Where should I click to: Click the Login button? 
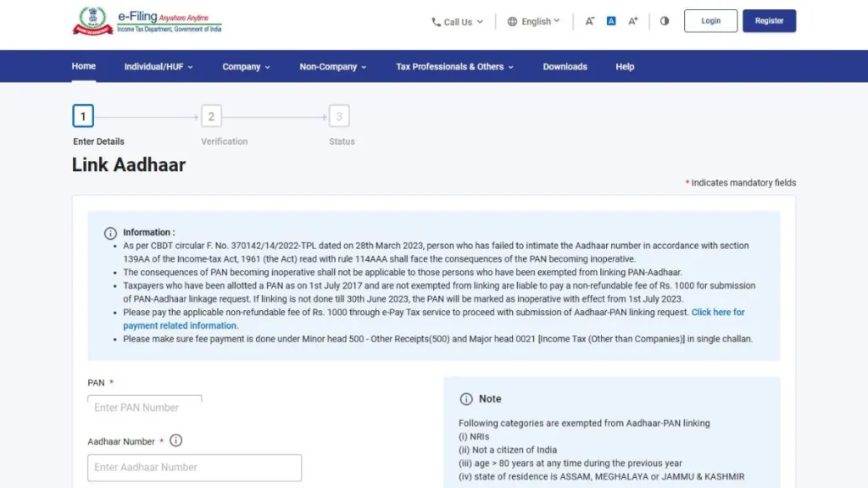tap(710, 20)
